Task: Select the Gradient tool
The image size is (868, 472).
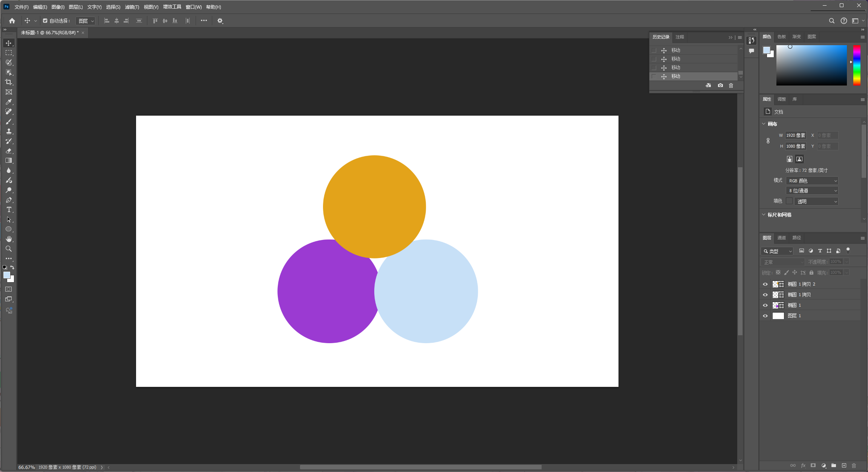Action: (9, 160)
